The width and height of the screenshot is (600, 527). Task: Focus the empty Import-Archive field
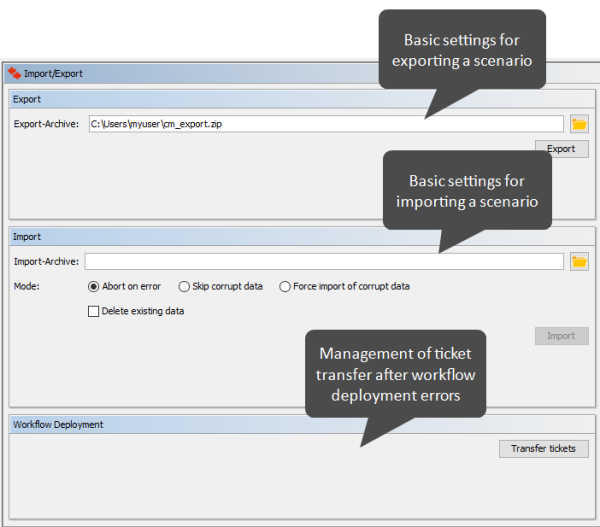(325, 261)
